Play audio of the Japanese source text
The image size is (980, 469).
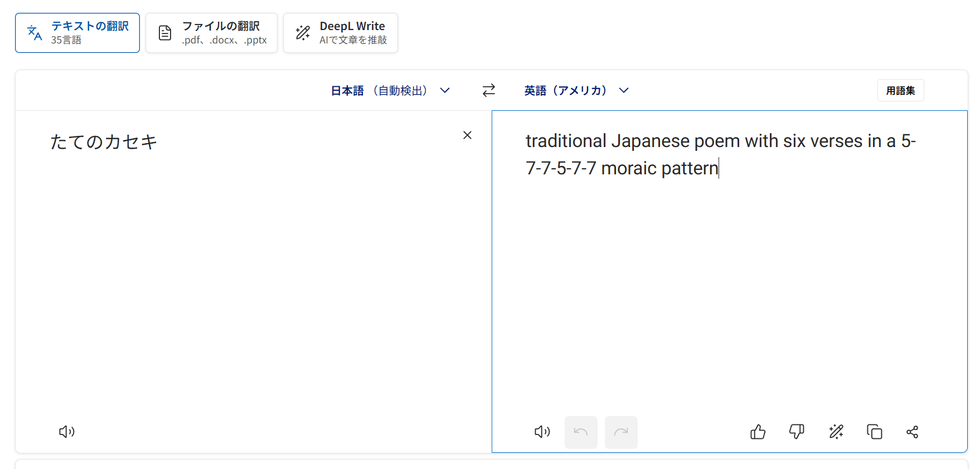tap(67, 432)
